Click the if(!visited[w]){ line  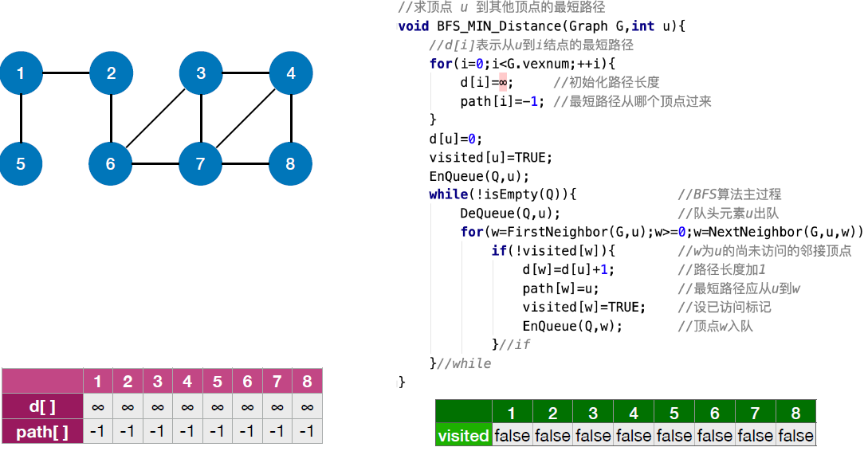coord(553,251)
